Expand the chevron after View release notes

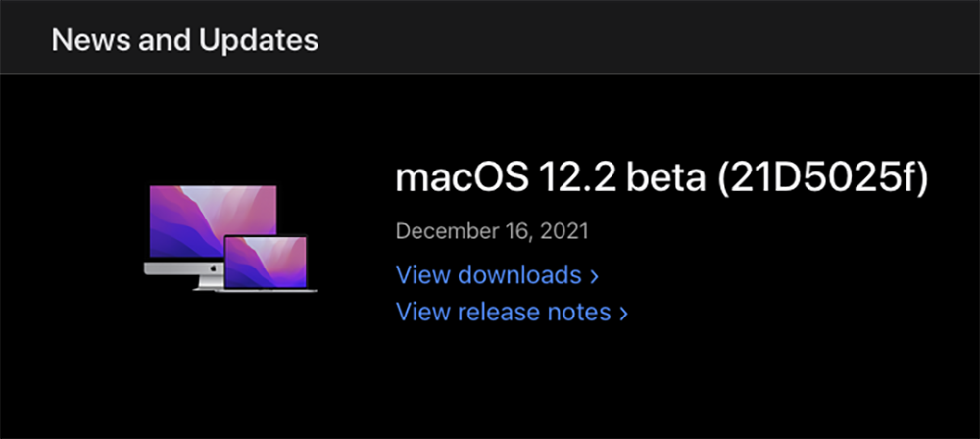coord(623,313)
